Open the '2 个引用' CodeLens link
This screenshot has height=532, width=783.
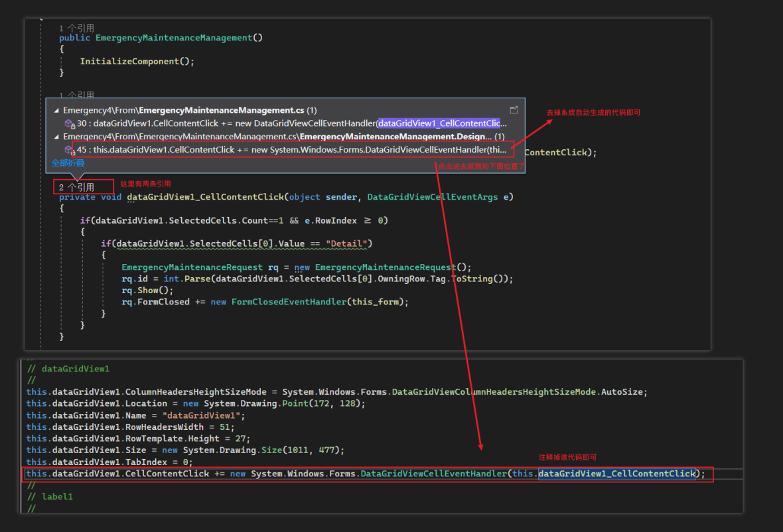click(x=76, y=187)
